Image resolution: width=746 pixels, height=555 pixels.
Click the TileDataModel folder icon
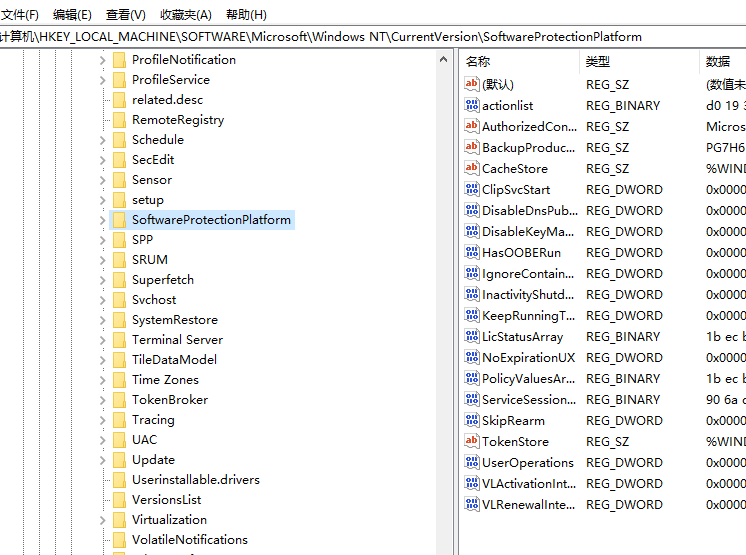[x=119, y=360]
